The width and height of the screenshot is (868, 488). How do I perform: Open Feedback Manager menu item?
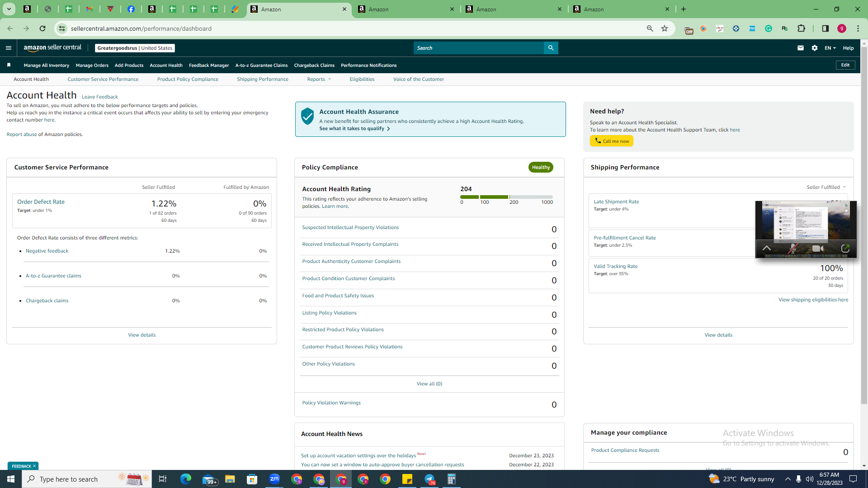click(209, 65)
